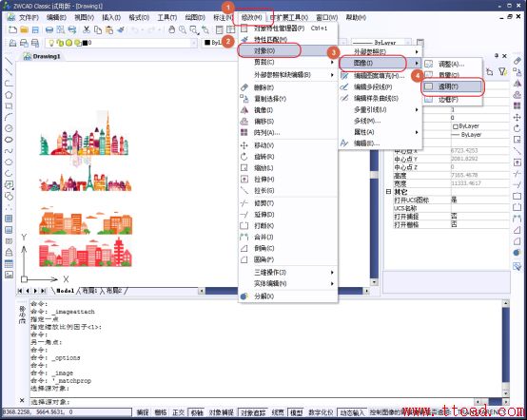Collapse the 其它 section in properties panel
This screenshot has height=420, width=527.
pyautogui.click(x=388, y=192)
